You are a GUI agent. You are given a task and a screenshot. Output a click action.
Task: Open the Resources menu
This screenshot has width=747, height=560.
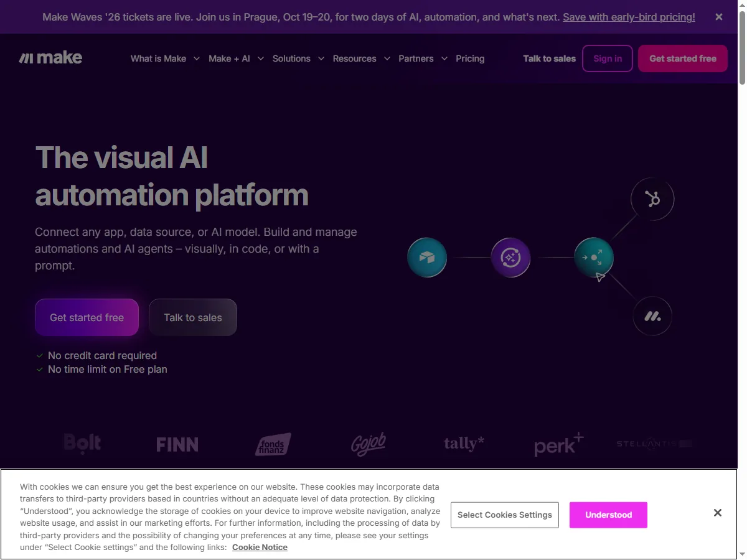tap(354, 58)
